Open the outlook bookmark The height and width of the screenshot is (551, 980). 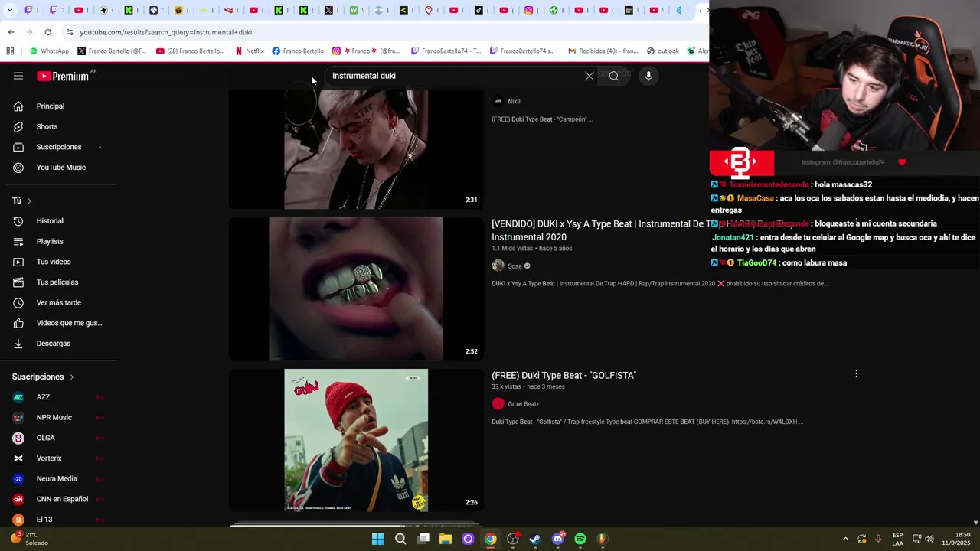tap(663, 51)
